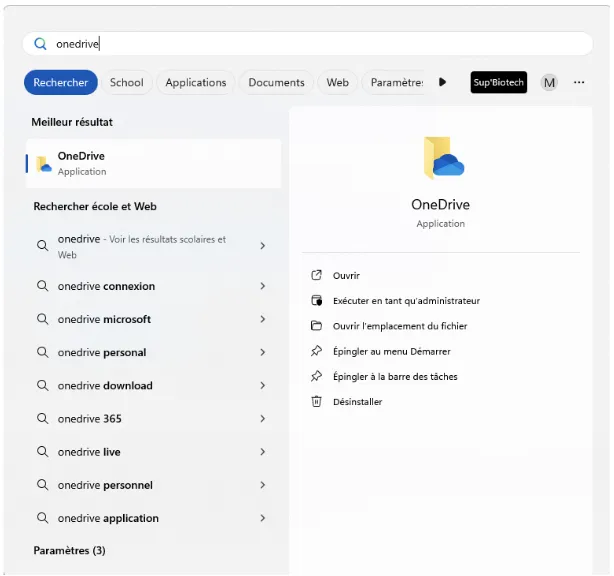Click the onedrive download suggestion text
Viewport: 614px width, 576px height.
pos(105,386)
